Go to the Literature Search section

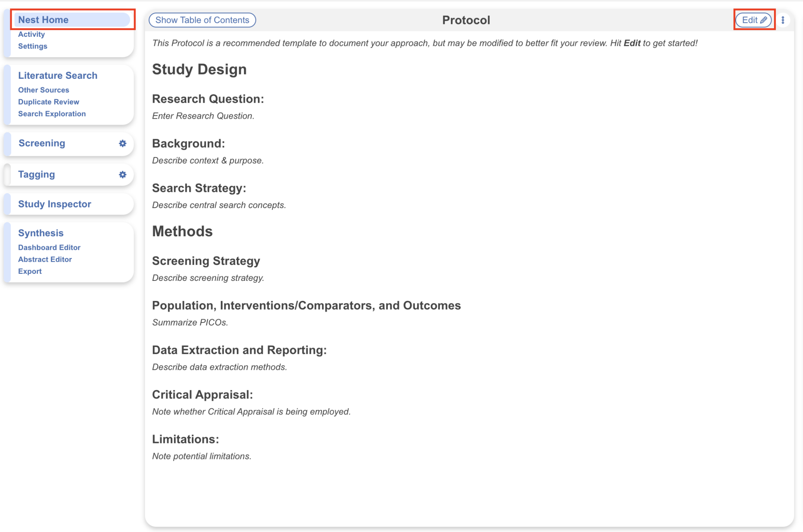pos(58,76)
